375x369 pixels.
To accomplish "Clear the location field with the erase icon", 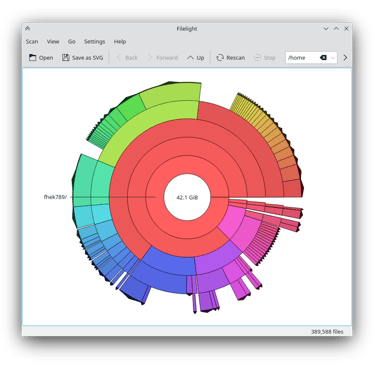I will (323, 58).
